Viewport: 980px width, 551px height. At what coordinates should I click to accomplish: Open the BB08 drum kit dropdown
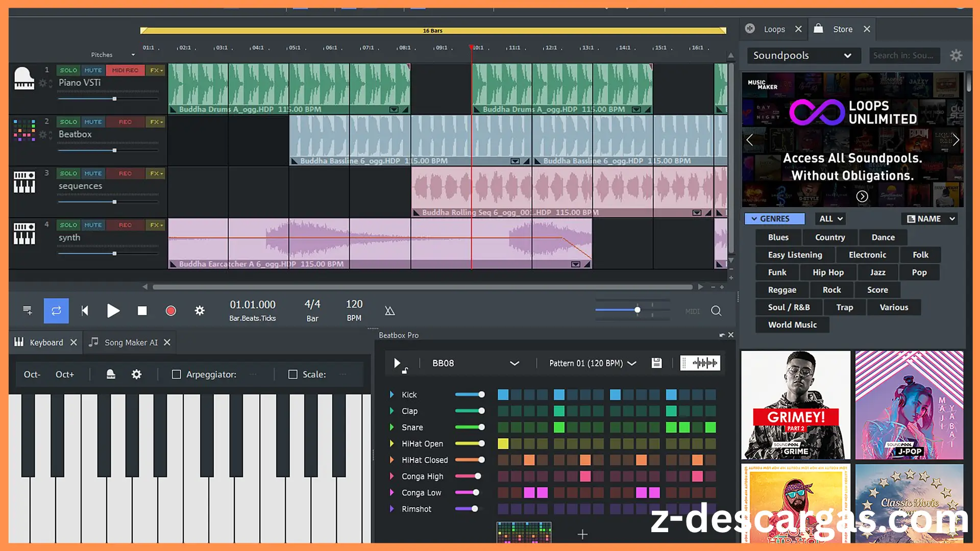coord(475,363)
